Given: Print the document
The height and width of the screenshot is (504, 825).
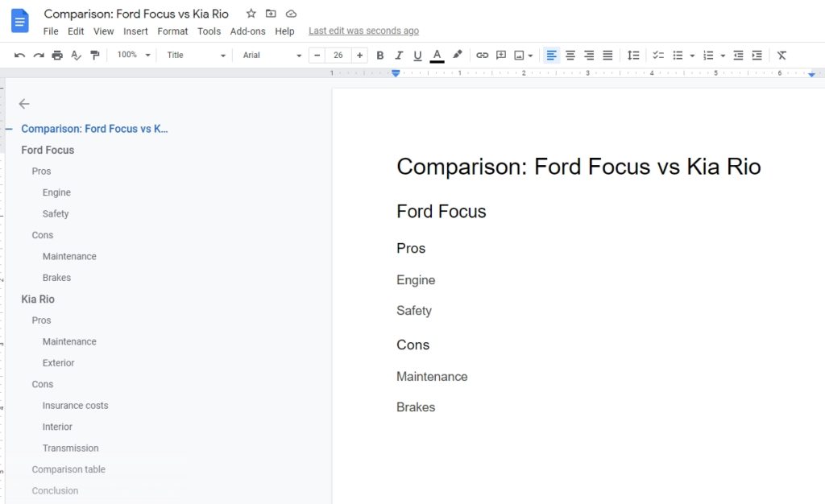Looking at the screenshot, I should click(x=57, y=56).
